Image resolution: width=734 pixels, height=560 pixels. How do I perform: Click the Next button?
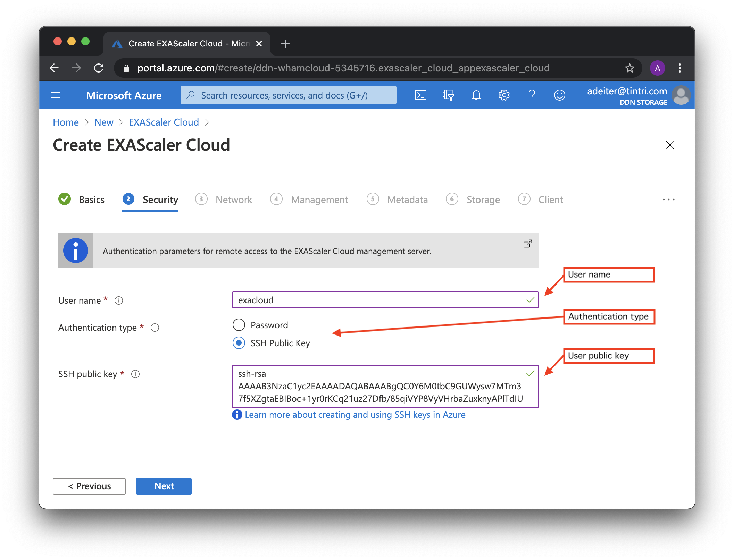click(x=164, y=486)
